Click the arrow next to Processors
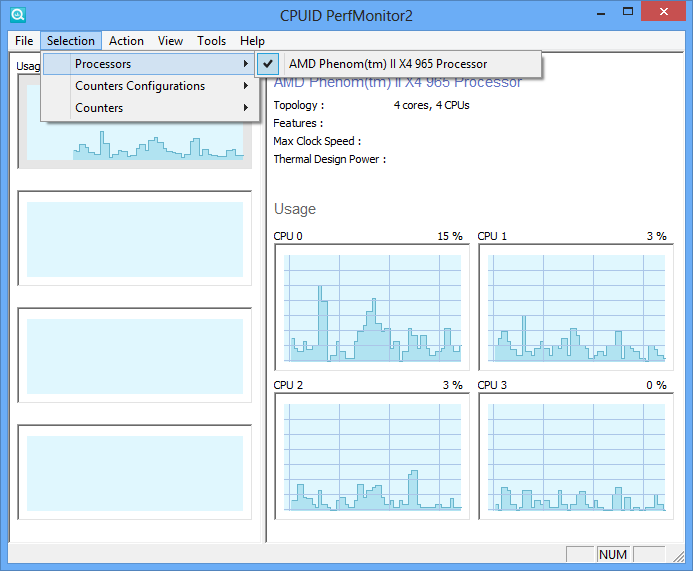The width and height of the screenshot is (693, 571). pos(246,64)
